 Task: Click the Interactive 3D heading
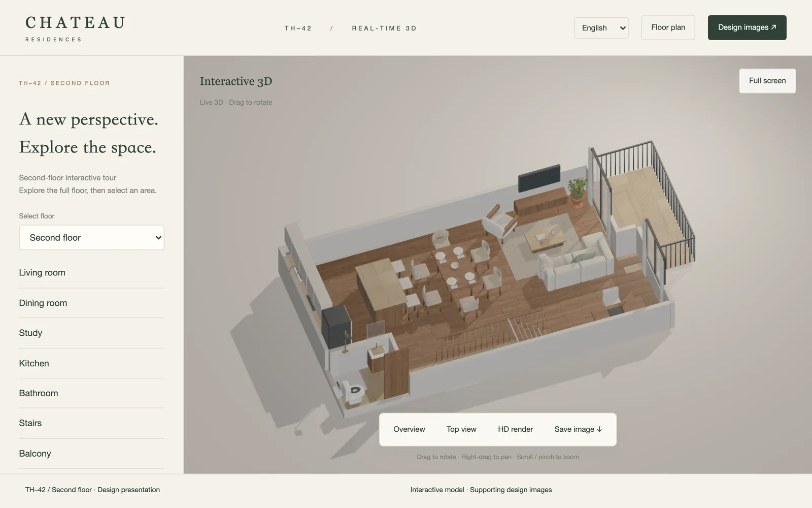pyautogui.click(x=236, y=81)
